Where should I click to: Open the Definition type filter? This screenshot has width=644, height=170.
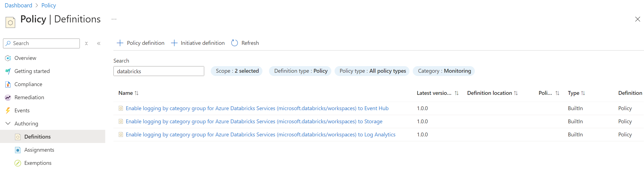point(300,71)
